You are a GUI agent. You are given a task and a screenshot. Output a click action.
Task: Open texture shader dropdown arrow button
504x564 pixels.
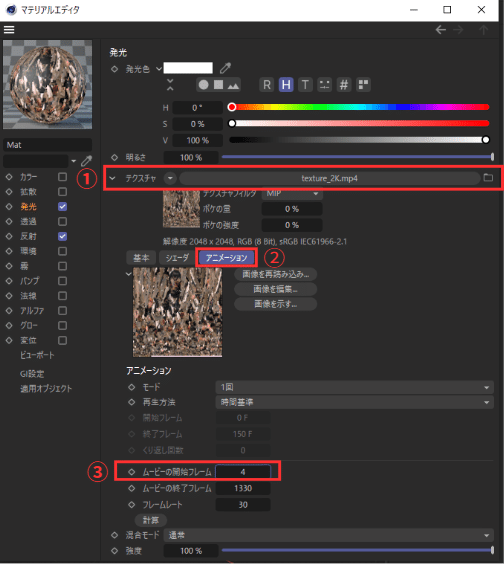click(x=170, y=178)
